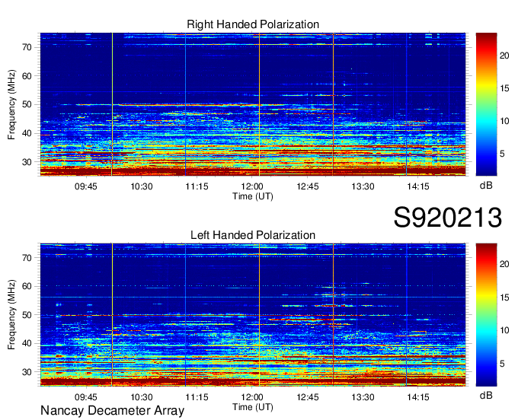Click the 70 MHz tick label on the right-handed plot
Image resolution: width=518 pixels, height=420 pixels.
pos(27,47)
